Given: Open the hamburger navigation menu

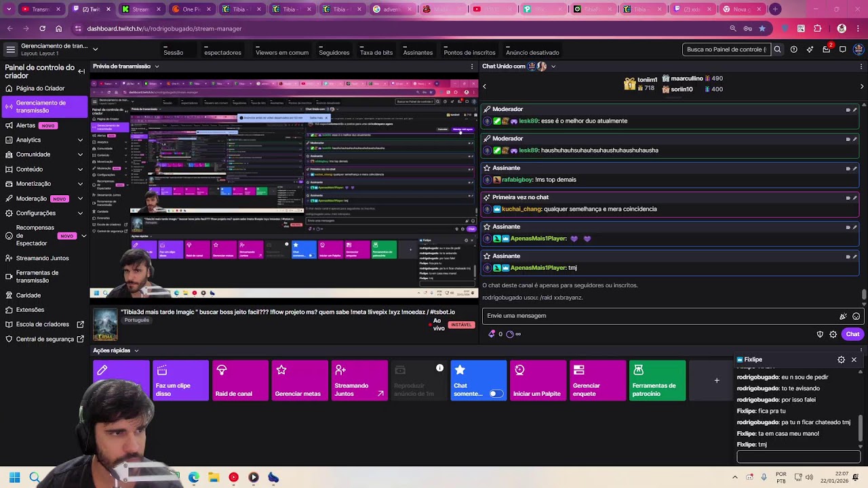Looking at the screenshot, I should pos(10,49).
